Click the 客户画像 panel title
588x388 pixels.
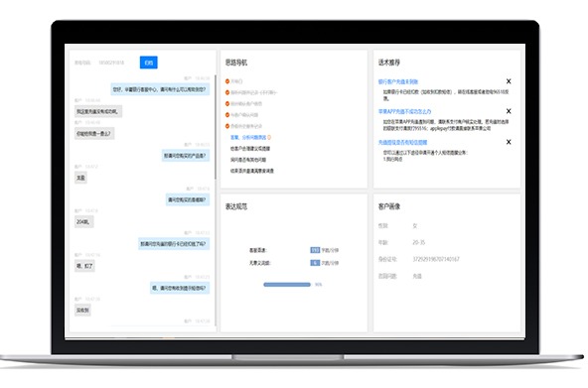(389, 206)
